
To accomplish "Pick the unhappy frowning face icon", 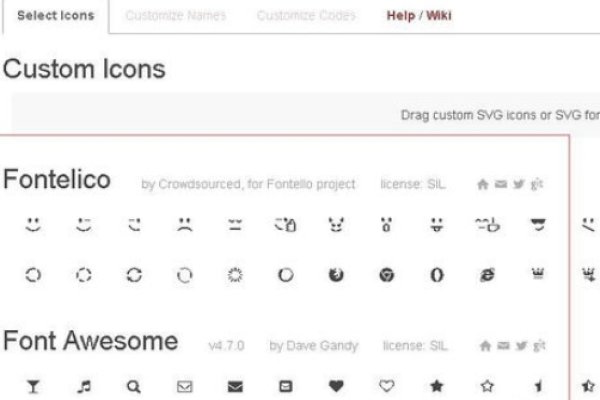I will 184,227.
